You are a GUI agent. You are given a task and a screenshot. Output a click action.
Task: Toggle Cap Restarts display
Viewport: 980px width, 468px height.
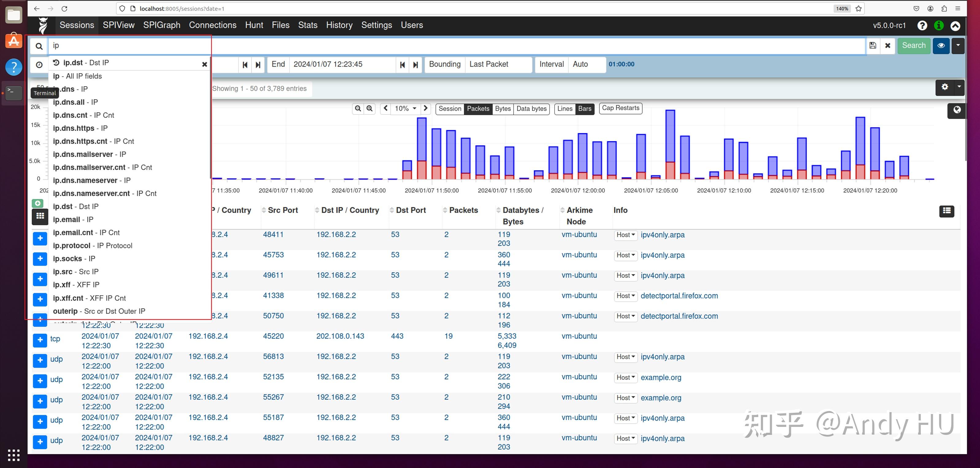pos(620,108)
